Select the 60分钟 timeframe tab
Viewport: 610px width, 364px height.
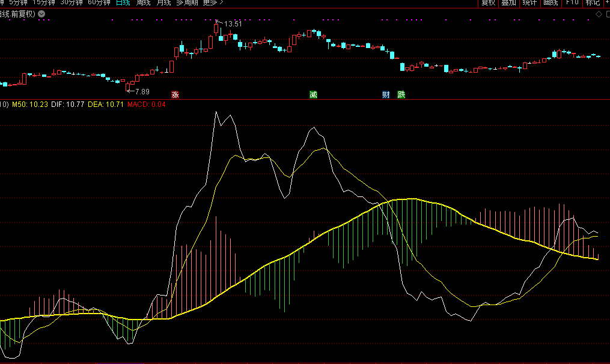point(99,2)
